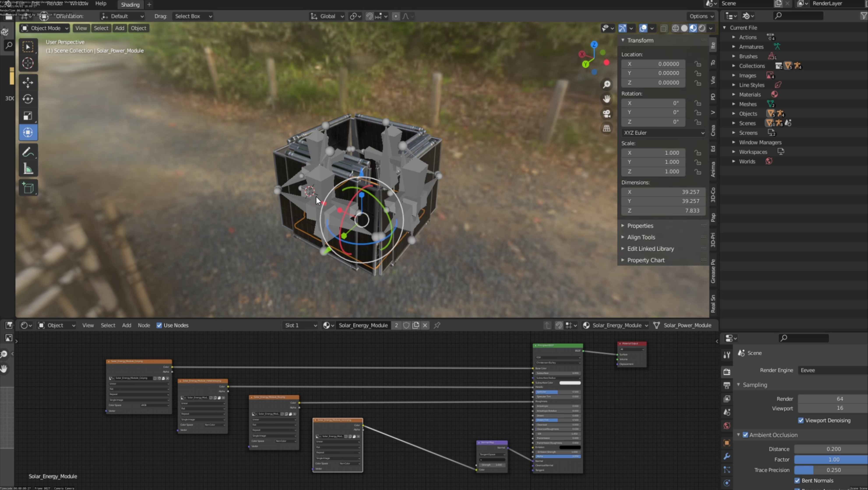Click the 3D cursor tool
868x490 pixels.
pyautogui.click(x=28, y=63)
